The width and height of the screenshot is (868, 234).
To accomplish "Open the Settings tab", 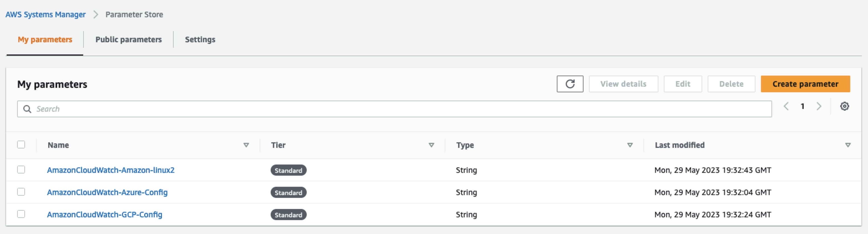I will [200, 39].
